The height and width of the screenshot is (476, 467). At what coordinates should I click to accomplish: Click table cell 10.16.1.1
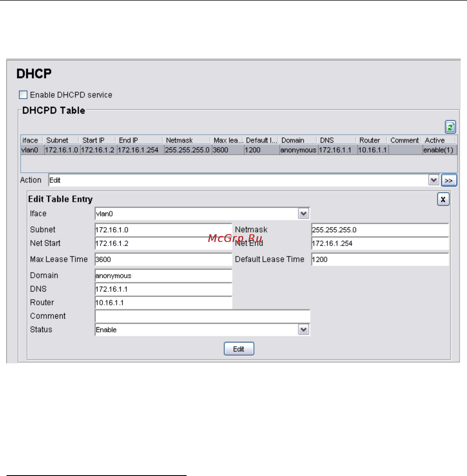373,150
